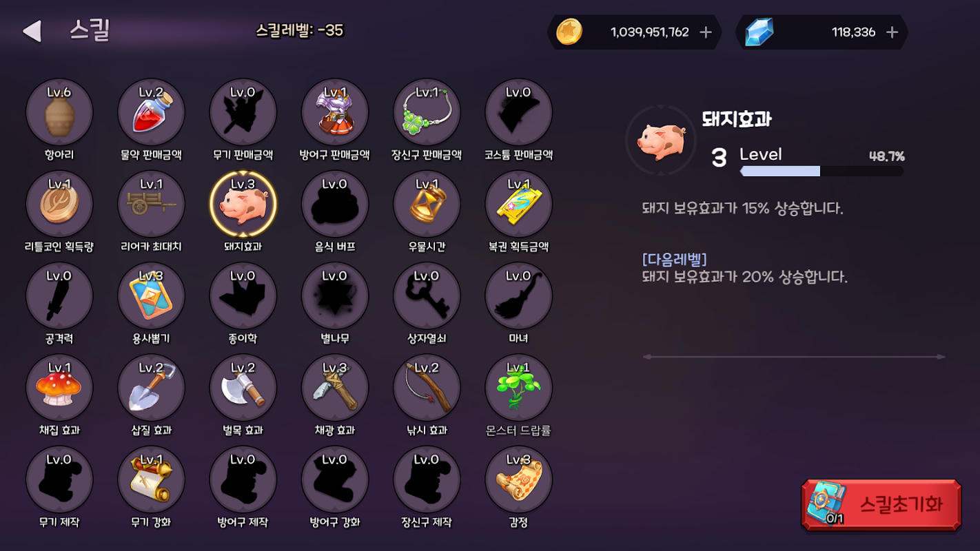Select the card 용사뽑기 skill
Image resolution: width=980 pixels, height=551 pixels.
pyautogui.click(x=151, y=295)
